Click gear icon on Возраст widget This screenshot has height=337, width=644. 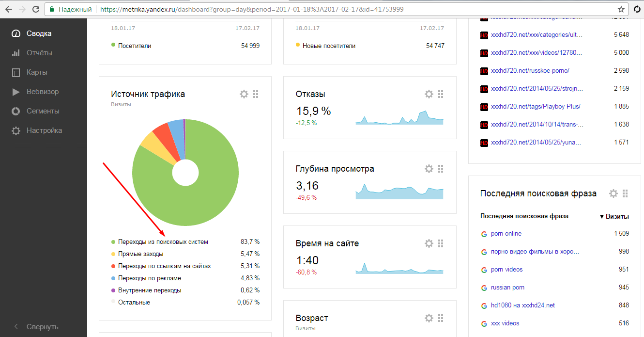click(429, 318)
